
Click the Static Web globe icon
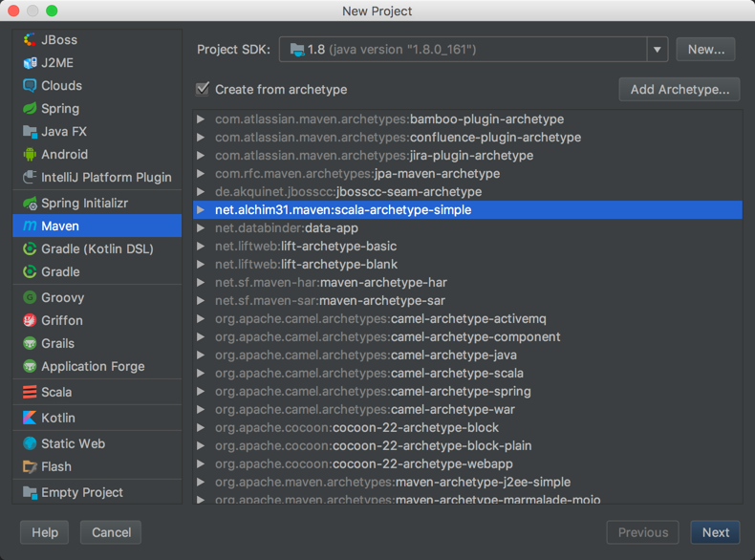pos(30,443)
